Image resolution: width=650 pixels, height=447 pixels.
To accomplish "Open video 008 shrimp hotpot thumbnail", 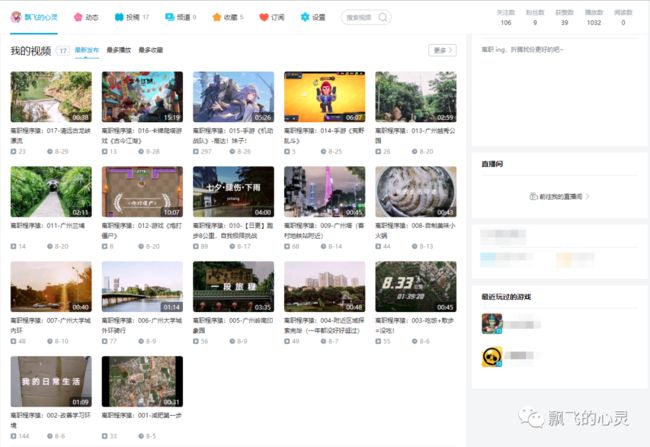I will (x=416, y=192).
